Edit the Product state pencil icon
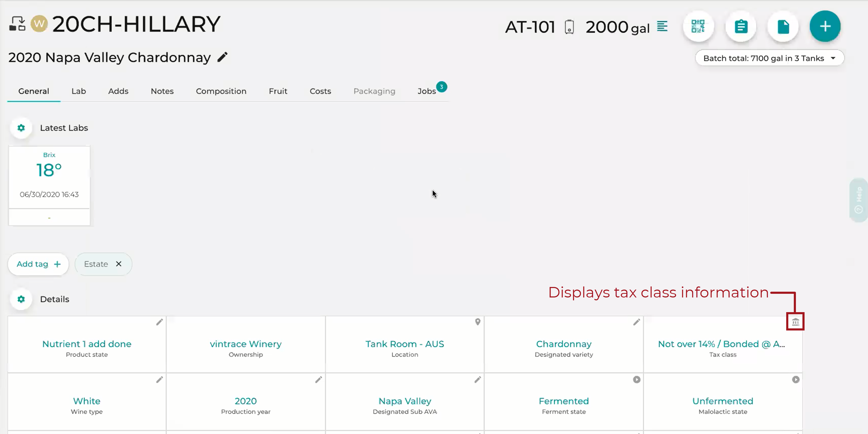Screen dimensions: 868x434 pos(159,322)
